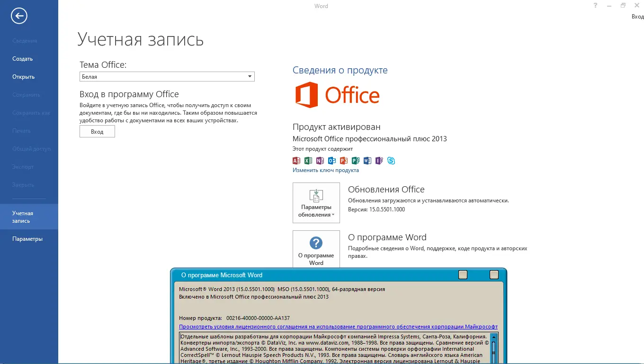Viewport: 644px width, 364px height.
Task: Click the Вход link in the top-right corner
Action: click(638, 17)
